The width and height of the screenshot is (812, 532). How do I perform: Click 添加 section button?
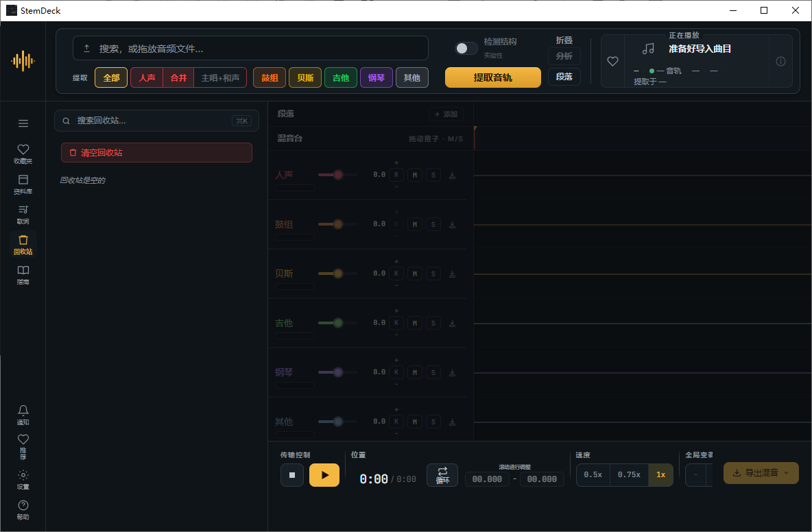446,114
